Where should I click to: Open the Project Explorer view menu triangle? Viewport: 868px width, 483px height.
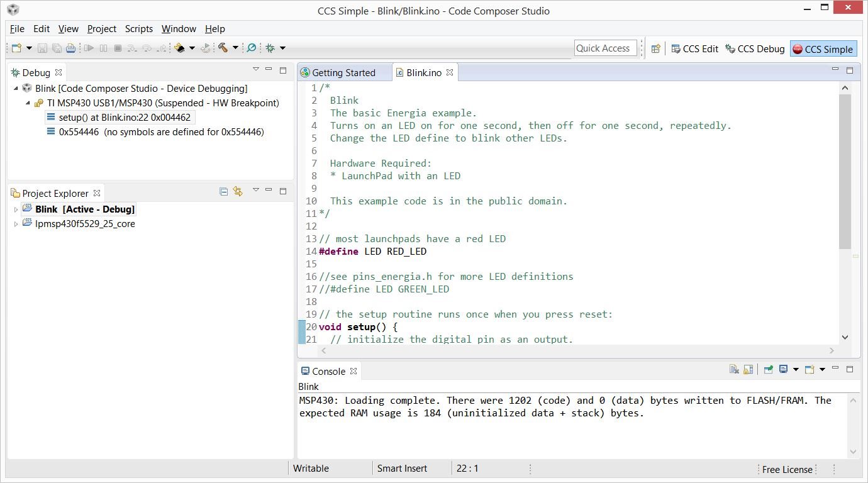click(256, 190)
